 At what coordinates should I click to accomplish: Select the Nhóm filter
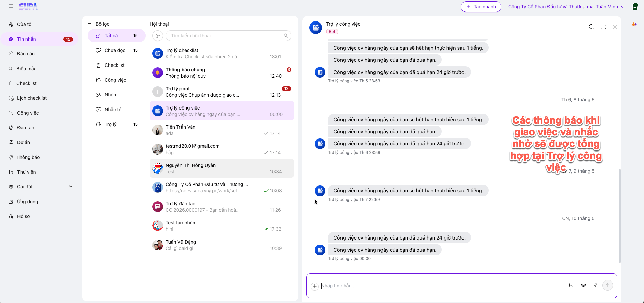(117, 95)
